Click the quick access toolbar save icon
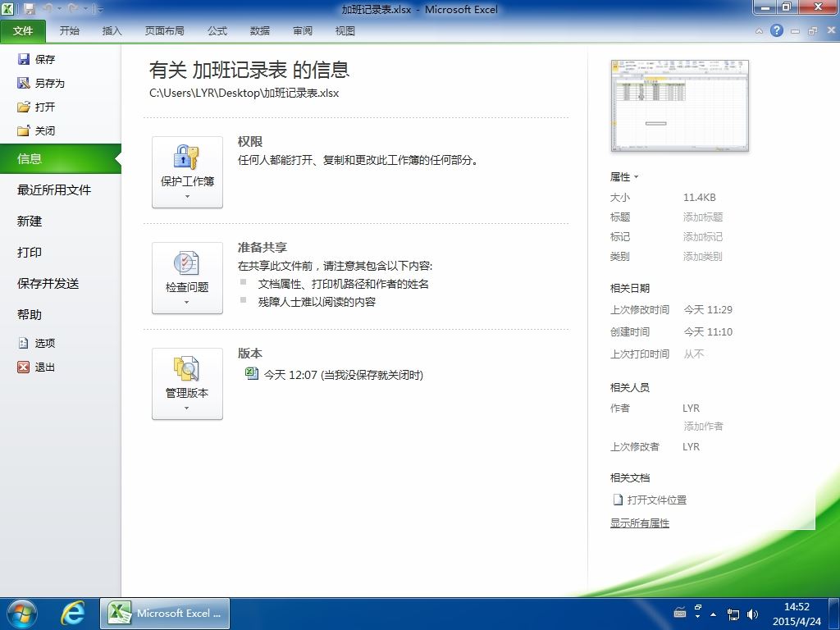The height and width of the screenshot is (630, 840). (x=29, y=8)
